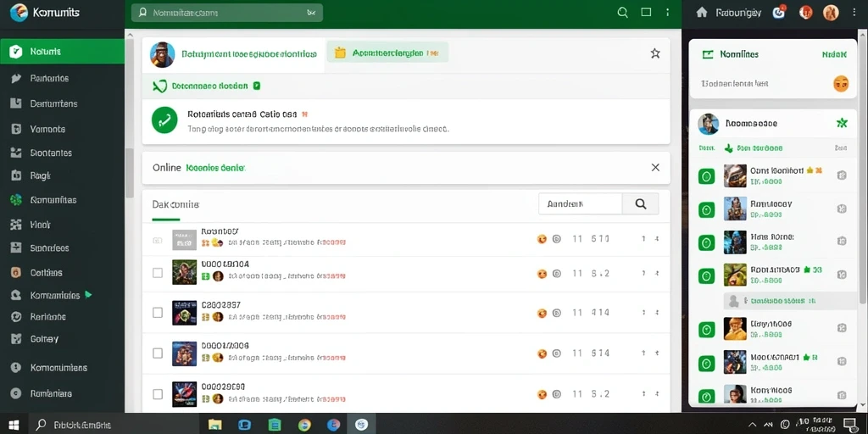The height and width of the screenshot is (434, 868).
Task: Click the icon beside Flook in the sidebar
Action: [16, 225]
